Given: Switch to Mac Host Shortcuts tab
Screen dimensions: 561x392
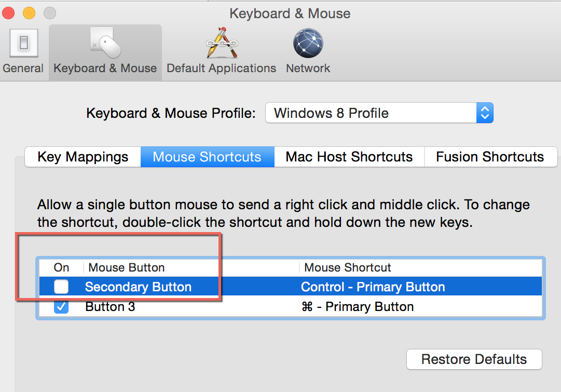Looking at the screenshot, I should [349, 157].
